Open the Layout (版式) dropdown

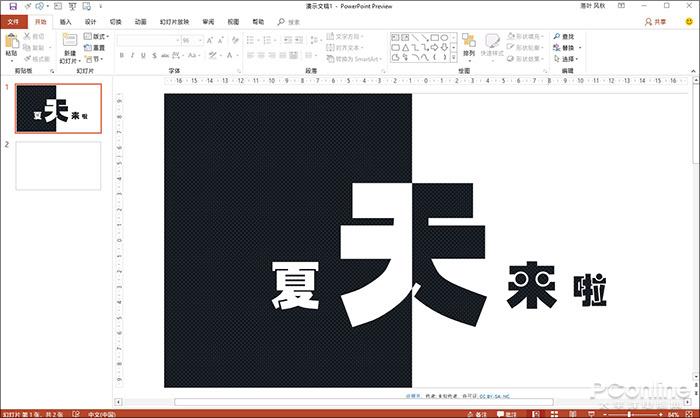pyautogui.click(x=98, y=36)
